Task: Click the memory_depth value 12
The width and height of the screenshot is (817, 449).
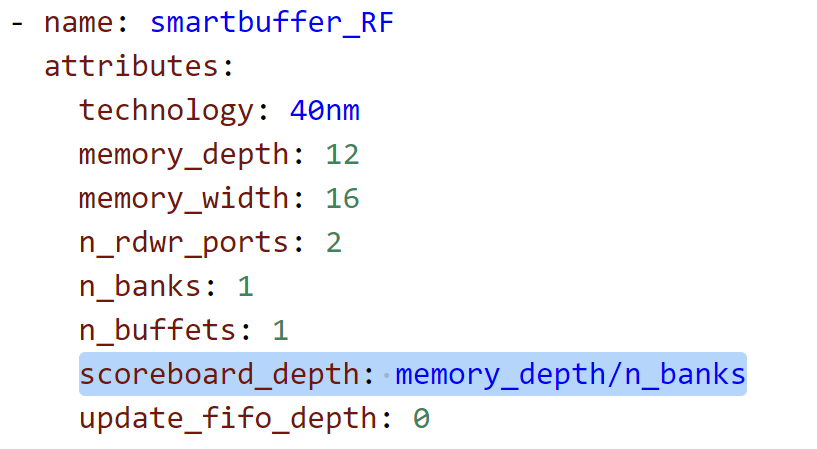Action: 342,155
